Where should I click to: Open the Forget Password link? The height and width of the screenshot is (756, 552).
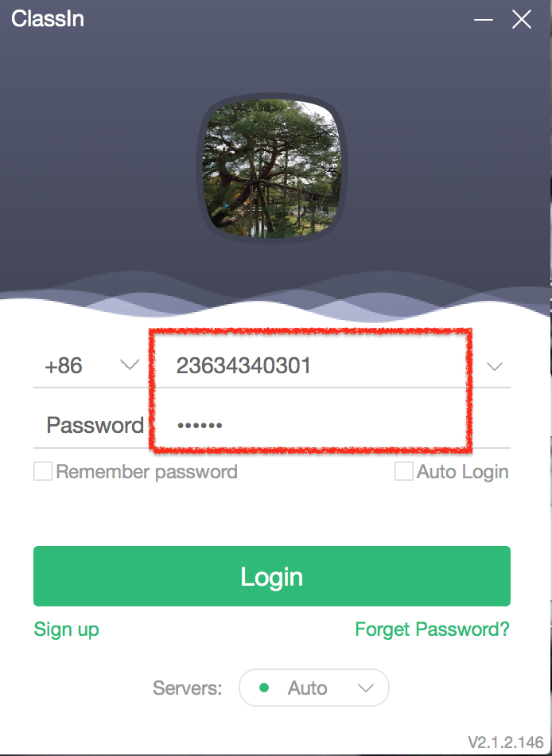432,629
